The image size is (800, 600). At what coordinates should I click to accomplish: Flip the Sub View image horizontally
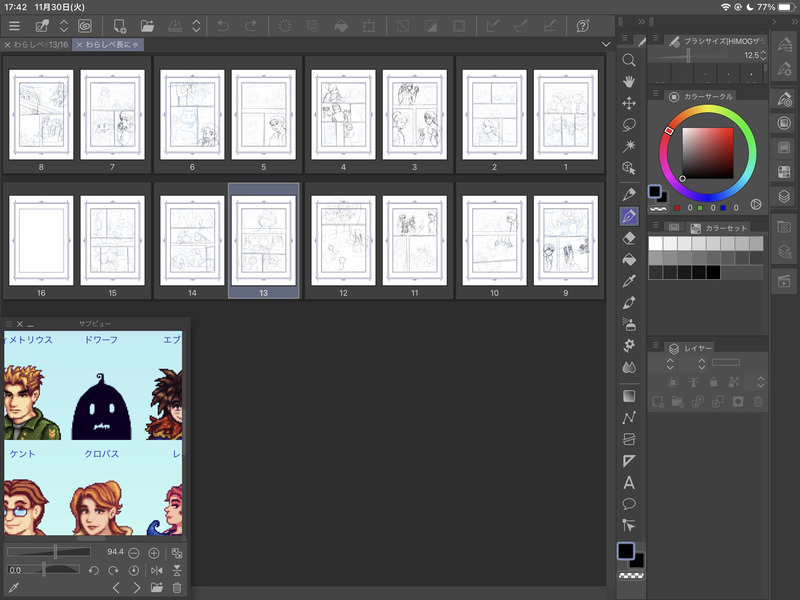click(155, 570)
